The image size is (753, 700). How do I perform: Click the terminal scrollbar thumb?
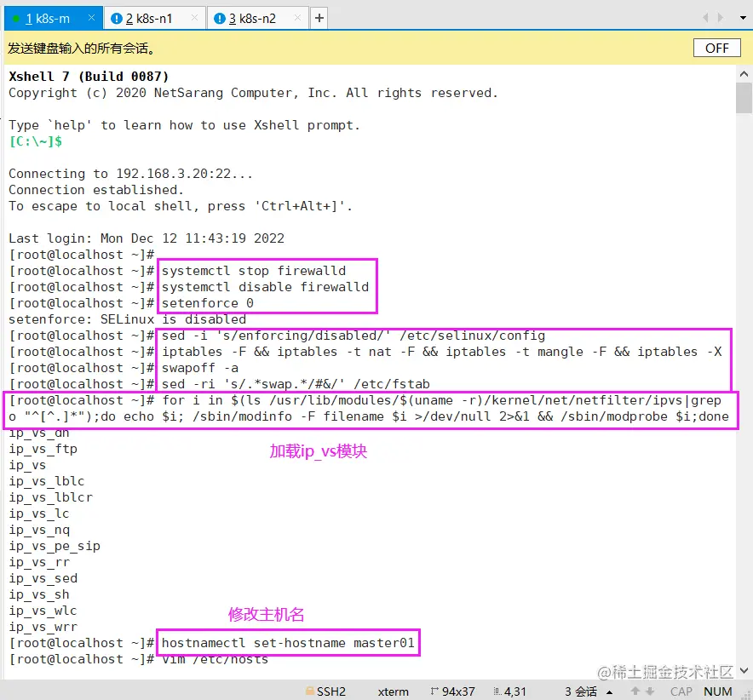pyautogui.click(x=744, y=98)
